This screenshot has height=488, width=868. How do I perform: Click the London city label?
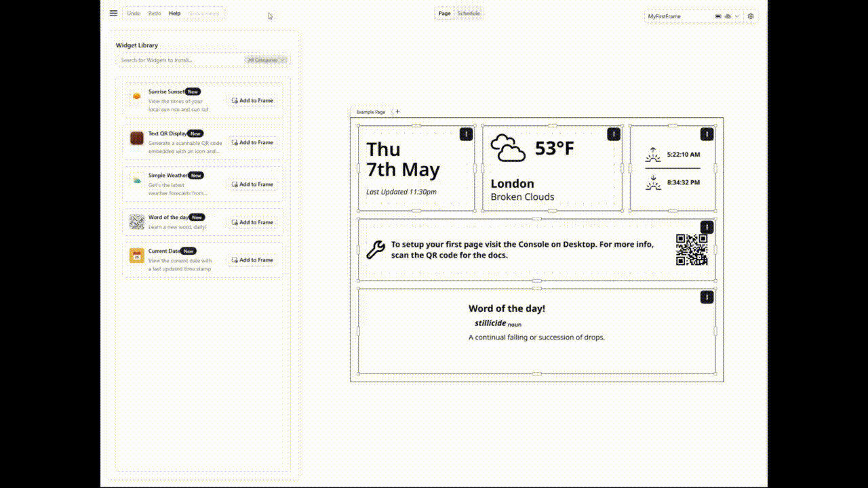[x=512, y=184]
